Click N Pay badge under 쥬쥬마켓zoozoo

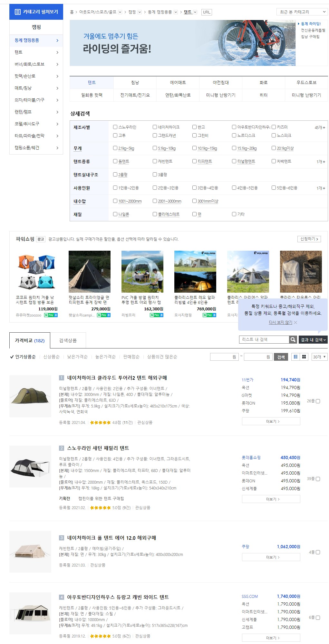pyautogui.click(x=51, y=315)
